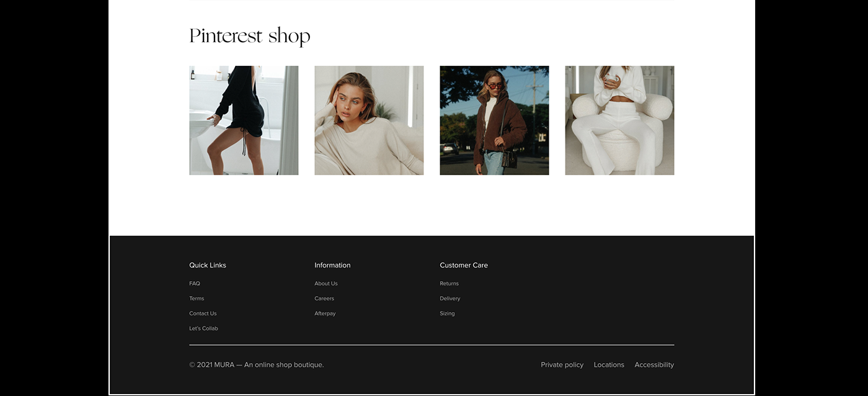Open the black hoodie Pinterest photo

(x=244, y=120)
